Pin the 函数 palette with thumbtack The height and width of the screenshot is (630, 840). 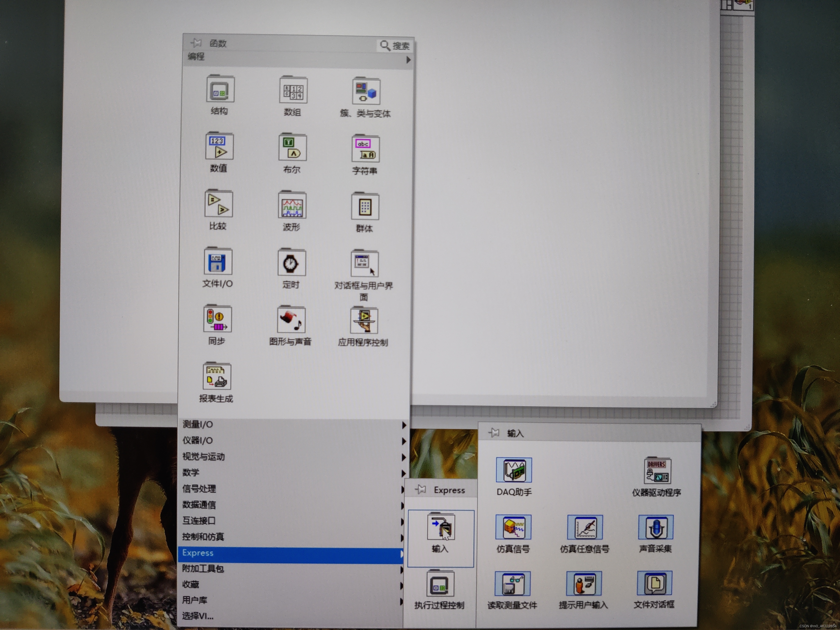coord(196,43)
